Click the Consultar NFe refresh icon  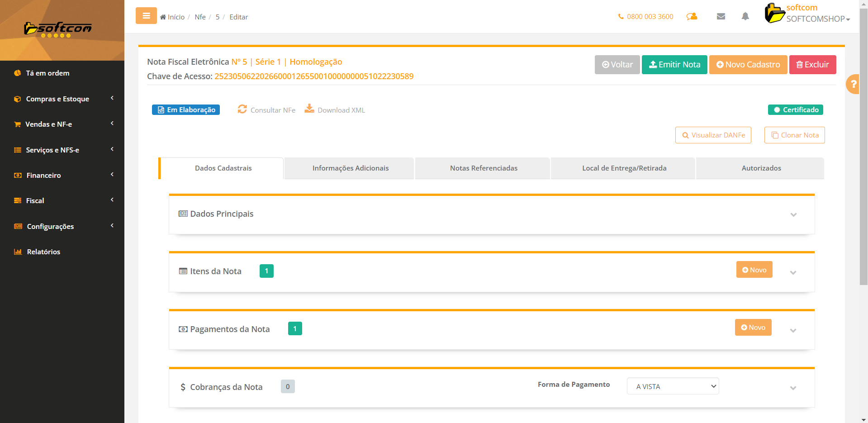point(242,109)
